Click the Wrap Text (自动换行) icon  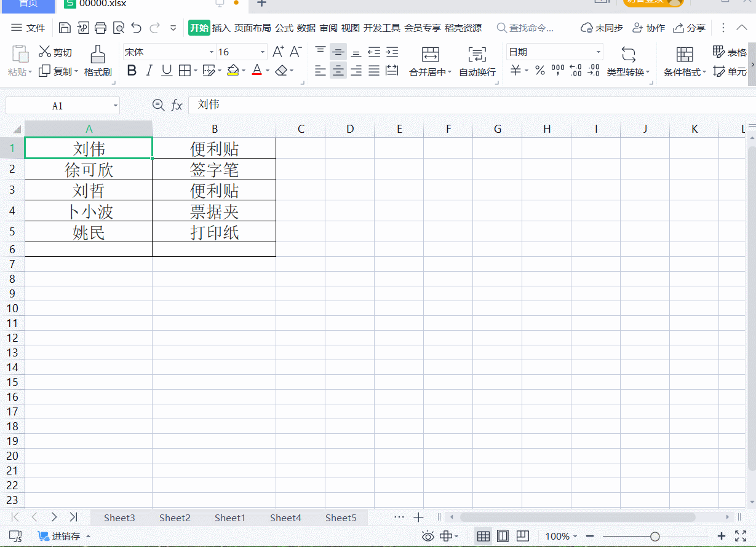[477, 55]
